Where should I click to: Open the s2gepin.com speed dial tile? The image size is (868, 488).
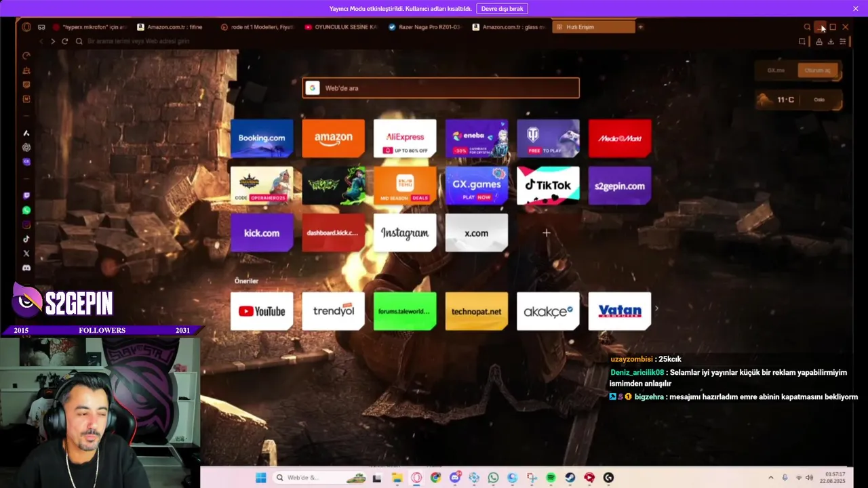coord(620,186)
